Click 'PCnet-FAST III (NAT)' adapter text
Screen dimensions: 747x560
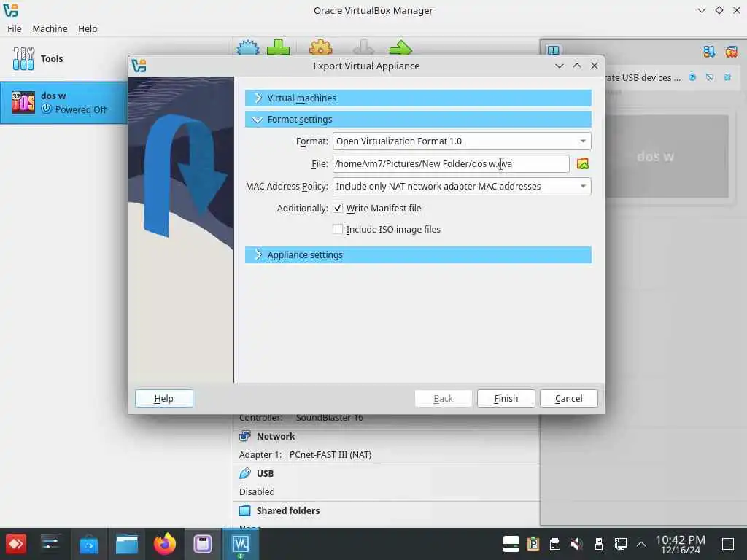[330, 455]
